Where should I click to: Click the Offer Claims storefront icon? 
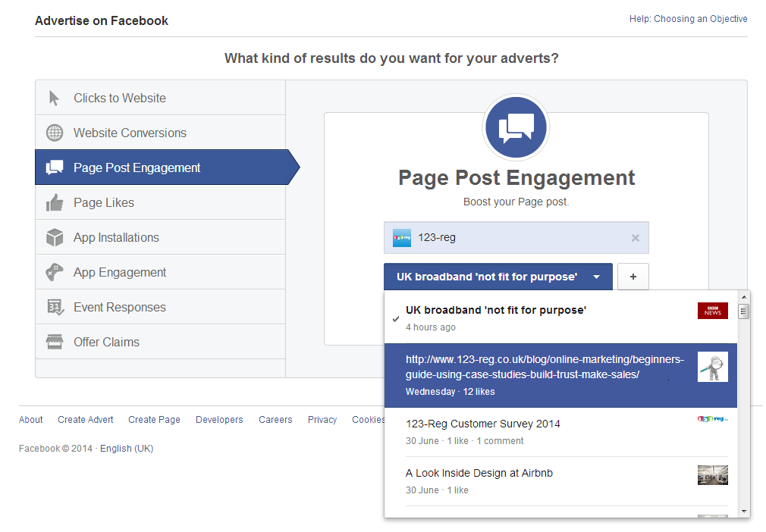(54, 342)
